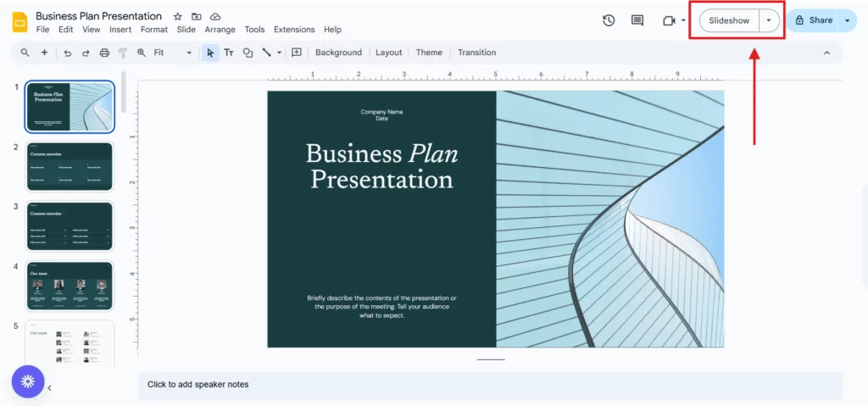This screenshot has height=406, width=868.
Task: Collapse the side panel with bottom-left arrow
Action: (x=49, y=387)
